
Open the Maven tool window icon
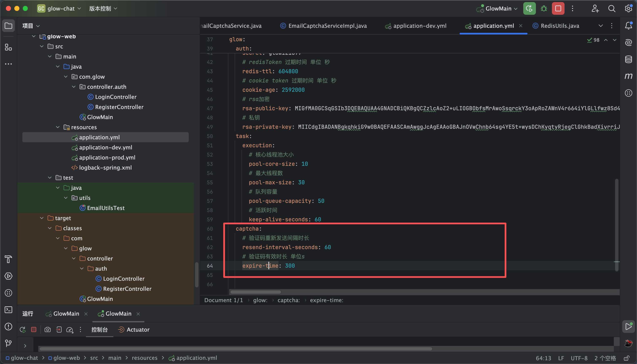629,76
